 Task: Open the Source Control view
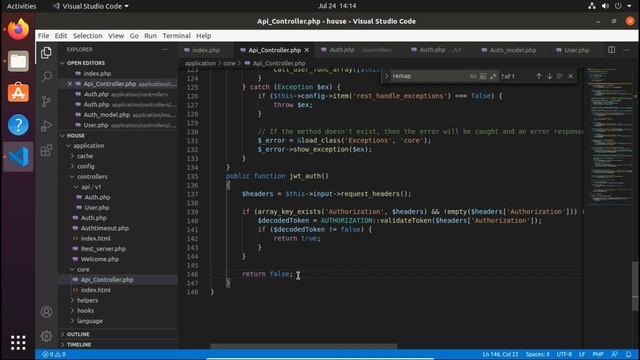pos(46,101)
